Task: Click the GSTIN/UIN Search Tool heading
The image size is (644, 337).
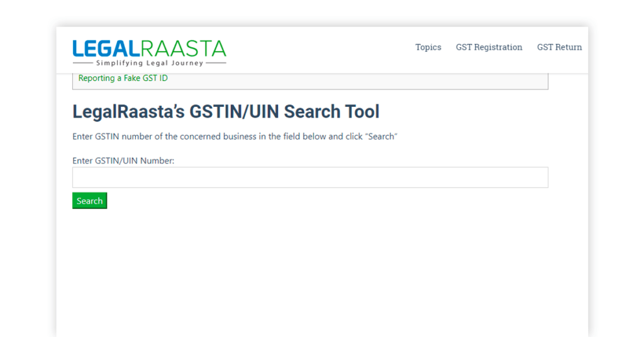Action: (x=226, y=112)
